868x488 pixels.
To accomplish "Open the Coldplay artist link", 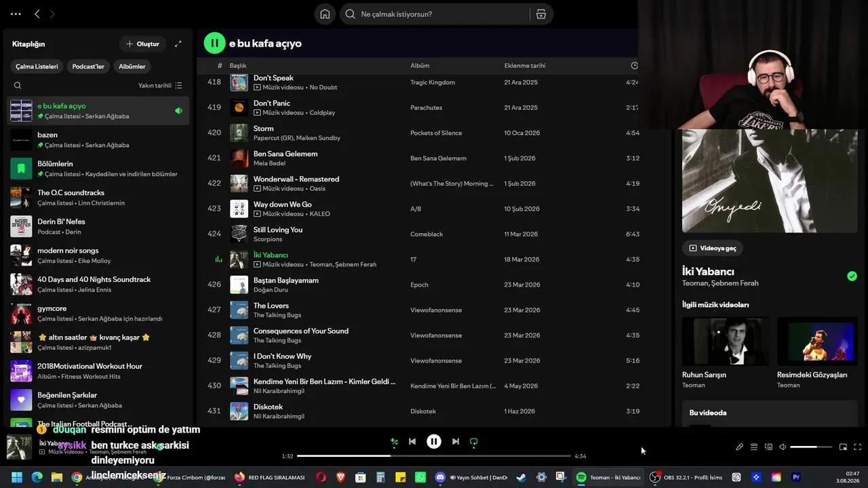I will [322, 113].
